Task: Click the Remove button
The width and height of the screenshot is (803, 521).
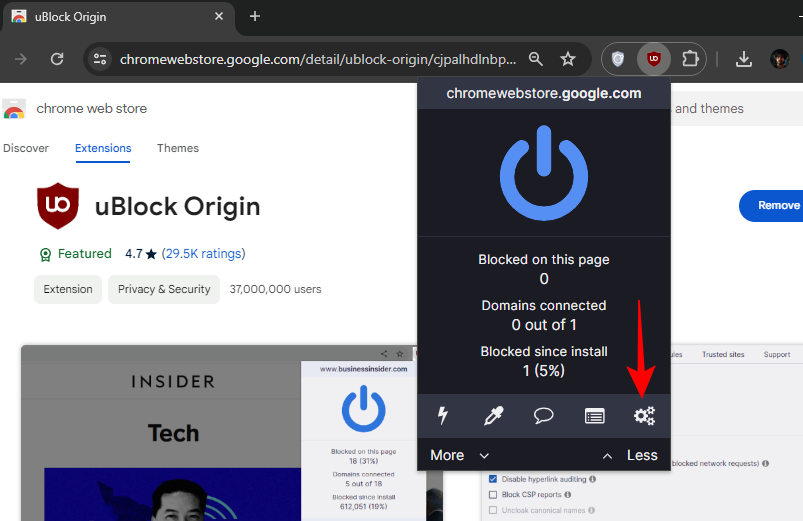Action: [772, 205]
